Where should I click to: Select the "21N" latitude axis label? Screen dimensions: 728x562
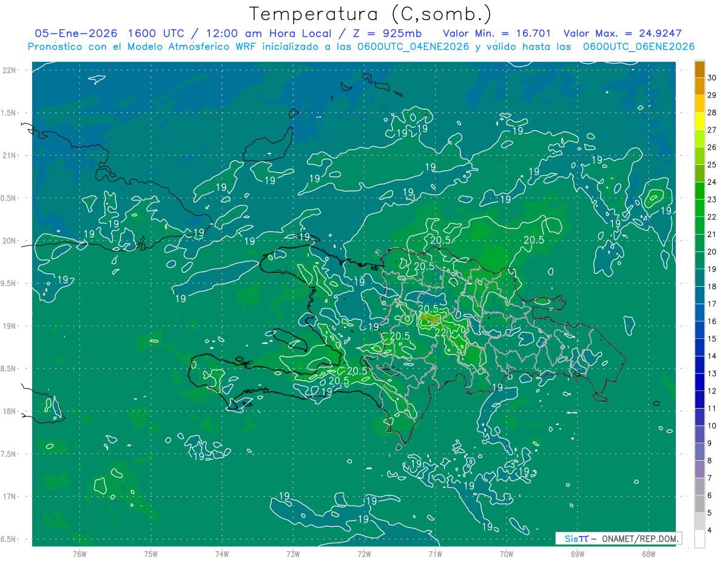click(x=10, y=155)
